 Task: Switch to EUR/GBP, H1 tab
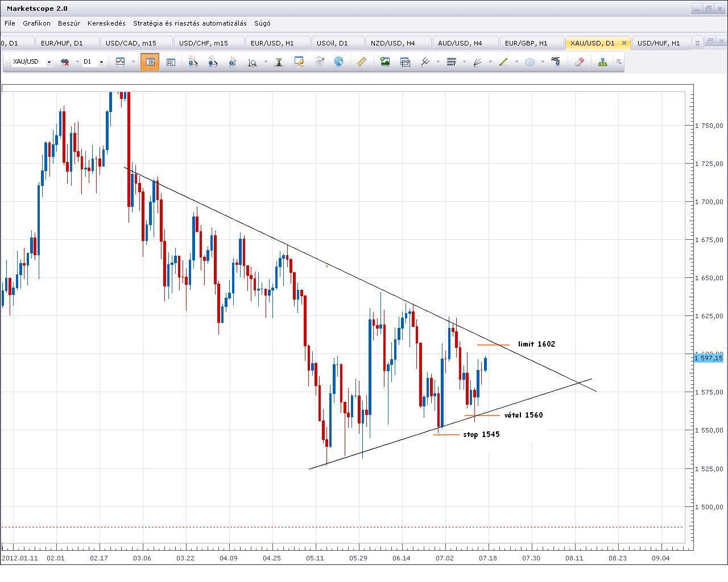(531, 43)
